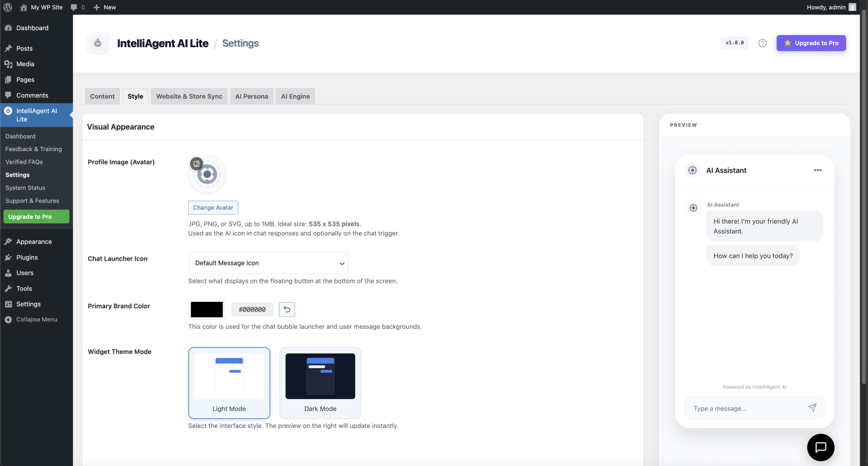The image size is (868, 466).
Task: Select Light Mode widget theme
Action: (229, 383)
